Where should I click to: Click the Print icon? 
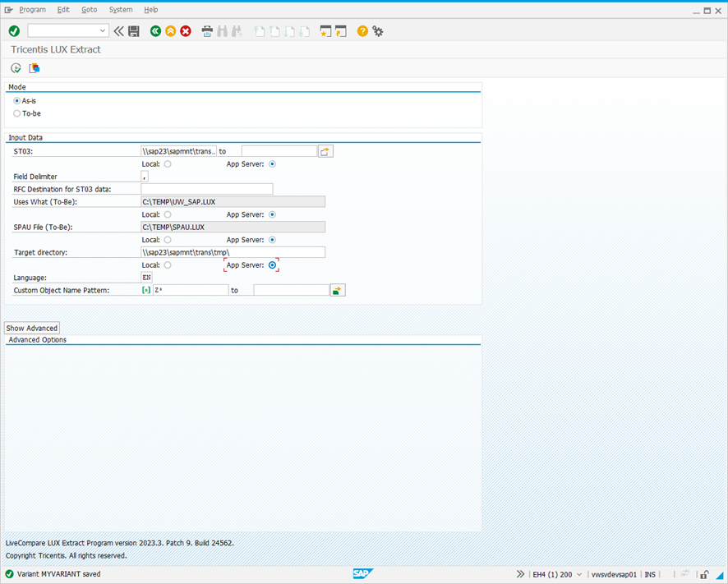coord(207,31)
